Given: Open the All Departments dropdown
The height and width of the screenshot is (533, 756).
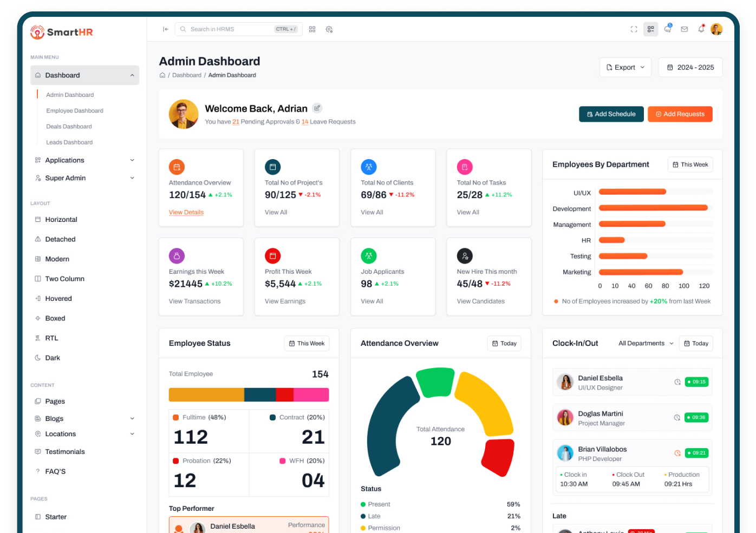Looking at the screenshot, I should point(646,344).
